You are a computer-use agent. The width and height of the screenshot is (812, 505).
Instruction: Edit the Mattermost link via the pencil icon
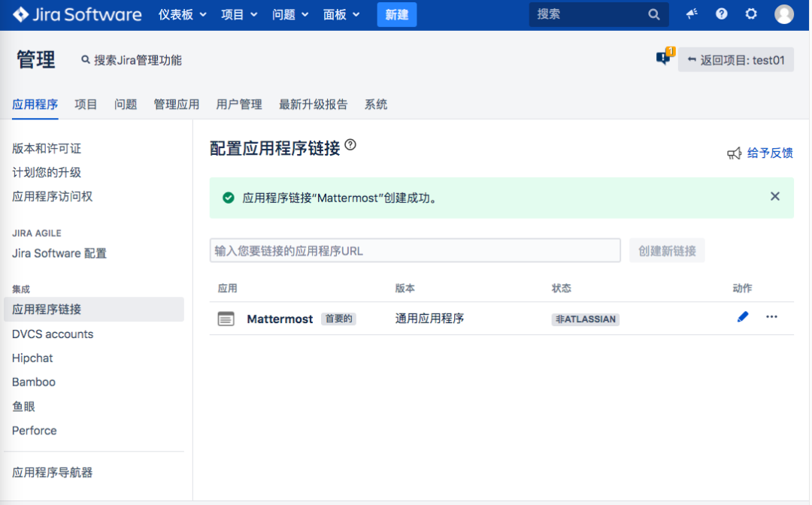[x=743, y=316]
